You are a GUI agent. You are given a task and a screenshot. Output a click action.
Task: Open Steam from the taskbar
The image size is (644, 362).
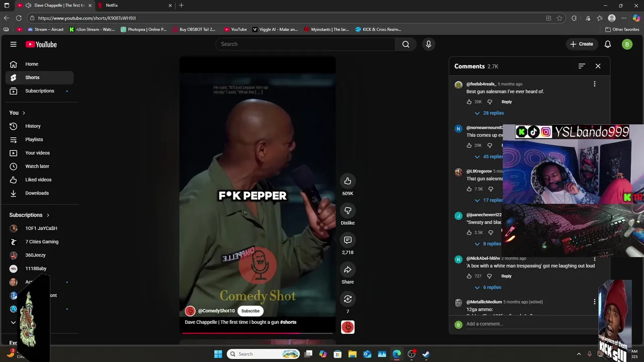[426, 354]
